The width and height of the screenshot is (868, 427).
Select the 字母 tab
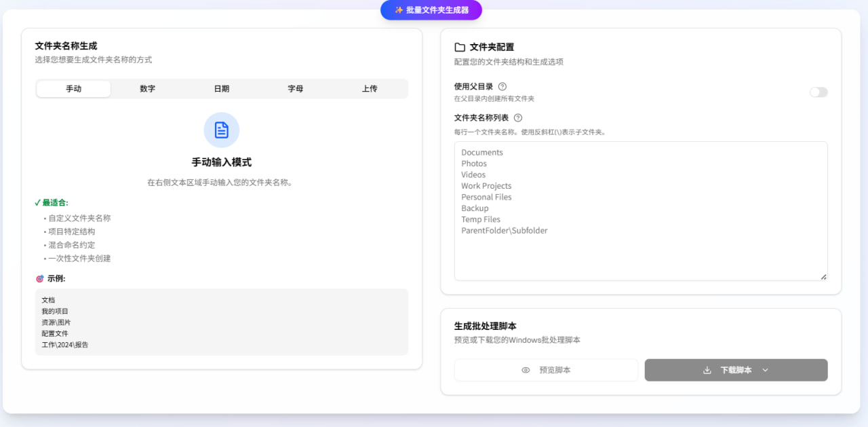tap(295, 88)
